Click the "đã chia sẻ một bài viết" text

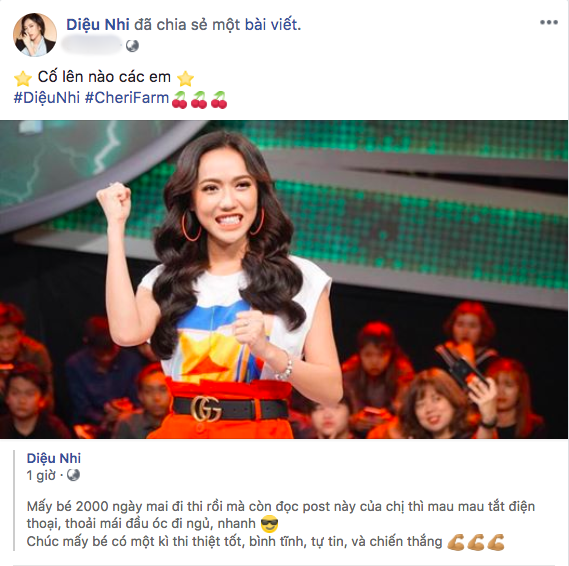click(x=218, y=25)
